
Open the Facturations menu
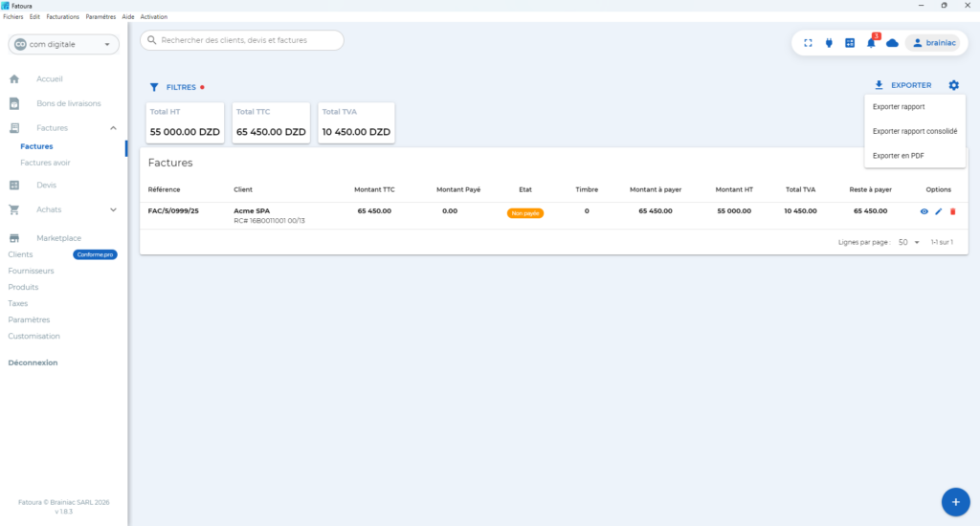[62, 17]
